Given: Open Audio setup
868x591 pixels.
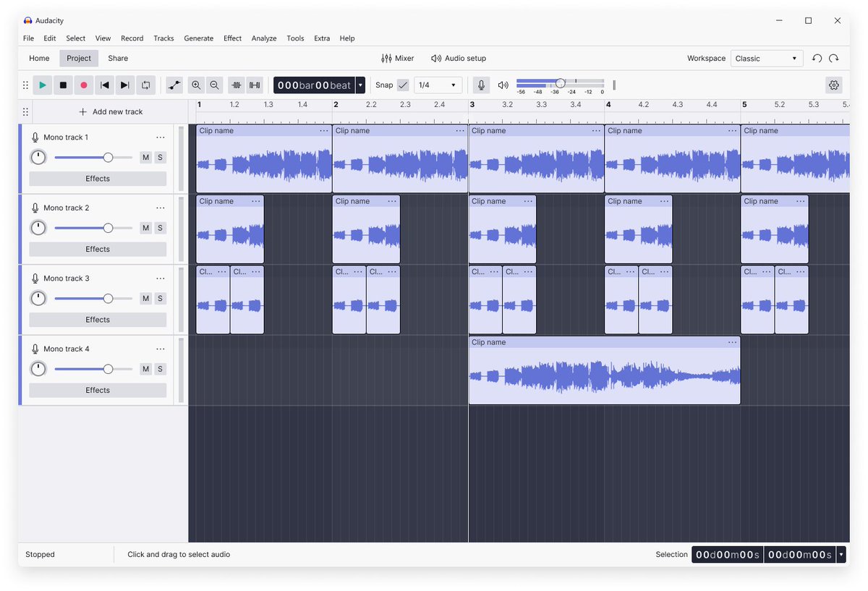Looking at the screenshot, I should [x=459, y=59].
